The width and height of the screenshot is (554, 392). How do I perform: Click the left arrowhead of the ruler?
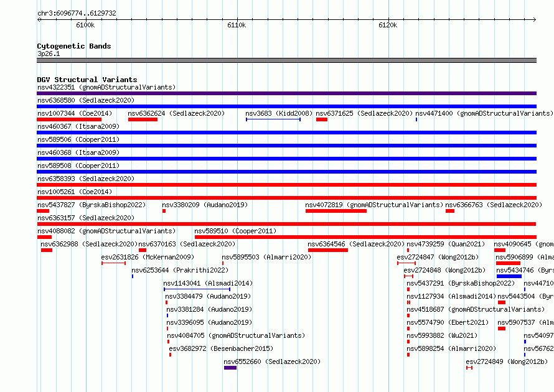[x=39, y=19]
